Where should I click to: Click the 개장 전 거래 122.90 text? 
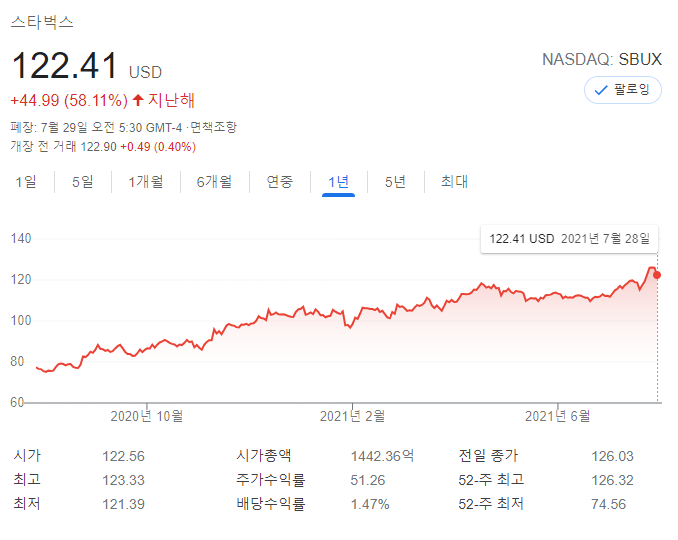pos(64,147)
